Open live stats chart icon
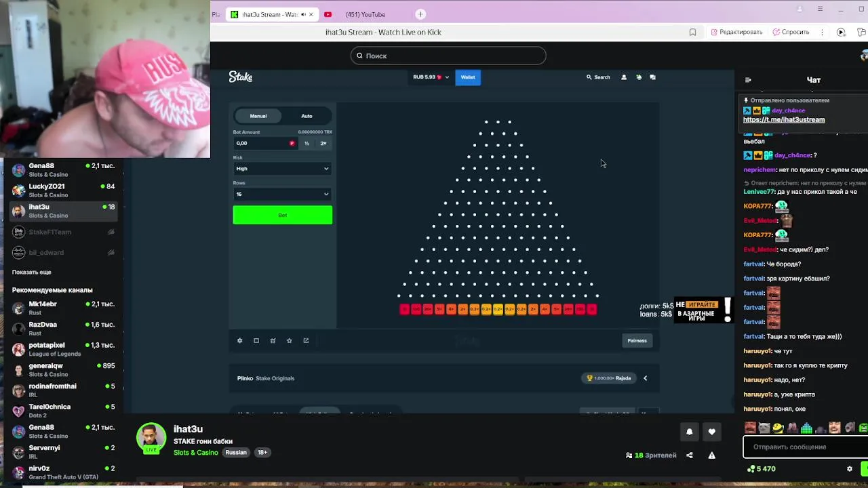 coord(273,340)
